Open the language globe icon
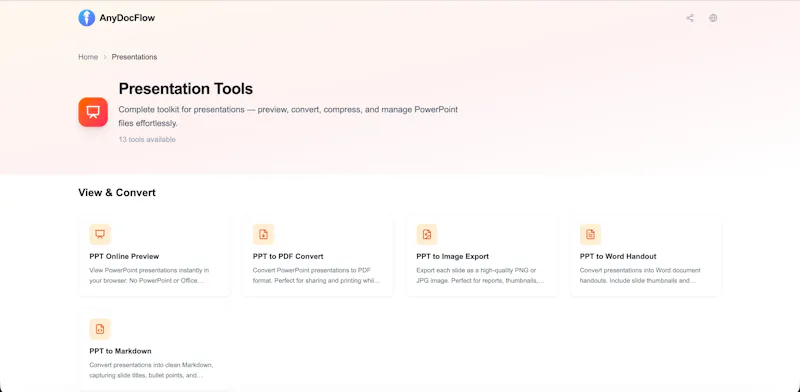This screenshot has width=800, height=392. [713, 18]
